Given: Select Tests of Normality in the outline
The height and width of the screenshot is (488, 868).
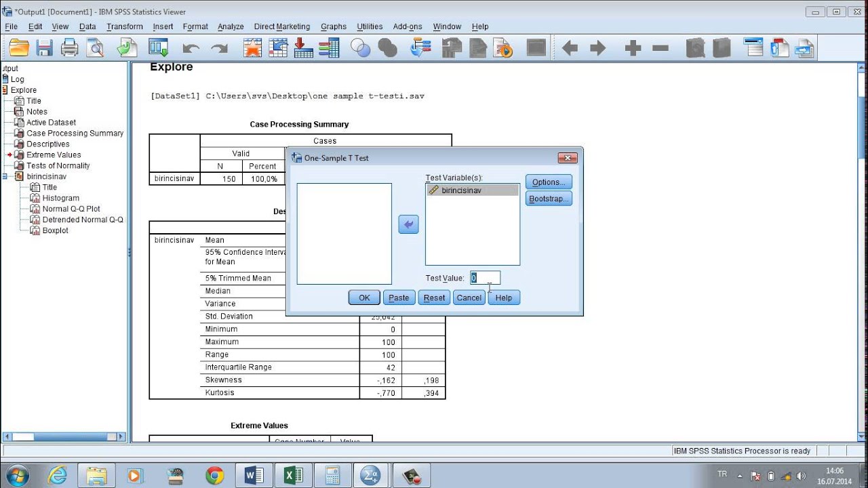Looking at the screenshot, I should coord(58,165).
